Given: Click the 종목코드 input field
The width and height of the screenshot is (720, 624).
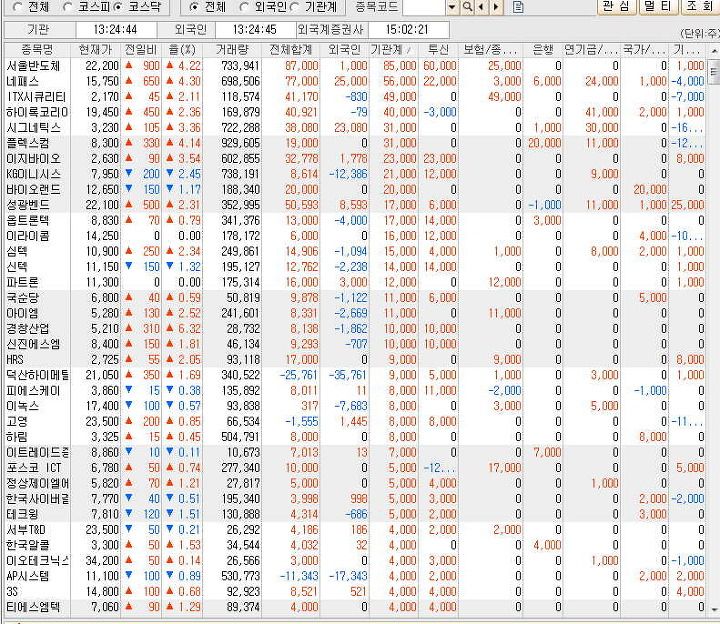Looking at the screenshot, I should (424, 7).
